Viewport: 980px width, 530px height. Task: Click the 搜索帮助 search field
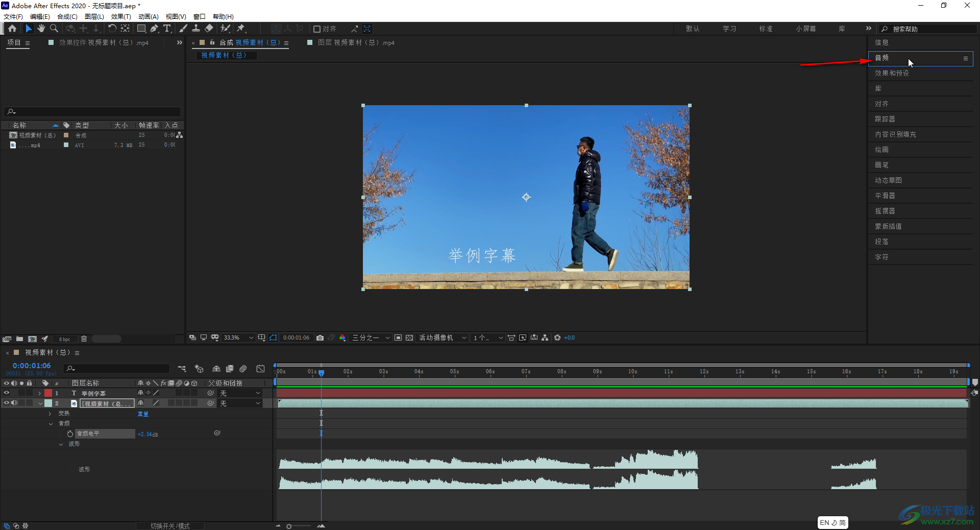[929, 29]
